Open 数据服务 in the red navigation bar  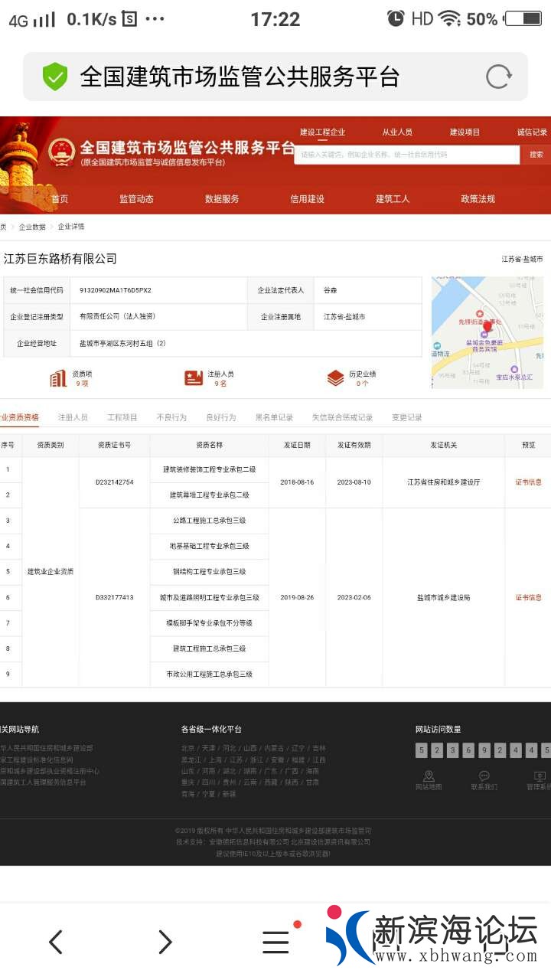(222, 199)
